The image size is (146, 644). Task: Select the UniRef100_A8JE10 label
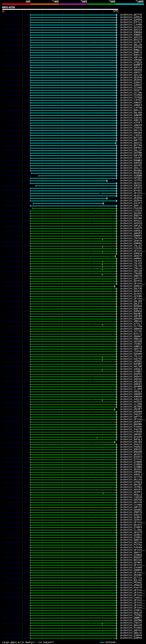[131, 196]
